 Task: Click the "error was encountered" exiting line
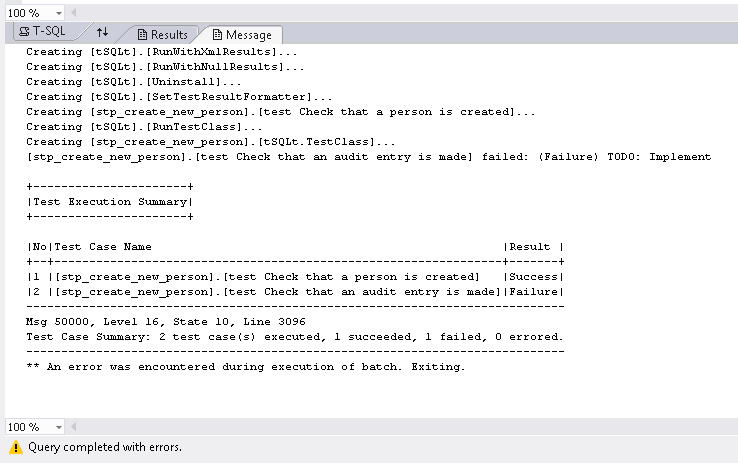[x=245, y=366]
